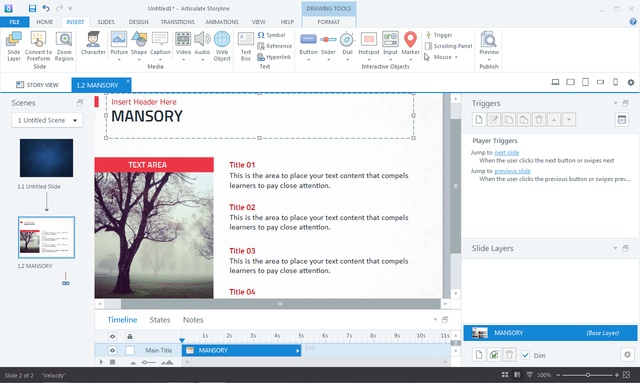
Task: Expand the MANSORY timeline item arrow
Action: click(x=298, y=351)
